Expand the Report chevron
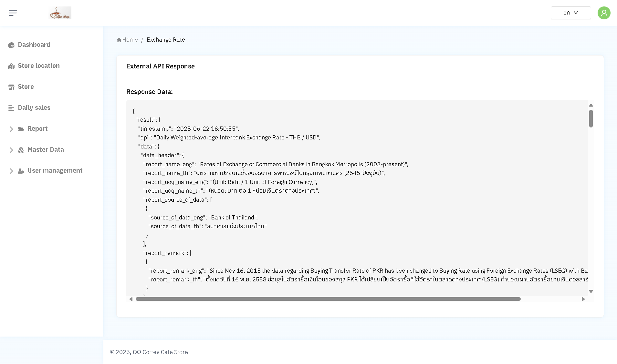Image resolution: width=617 pixels, height=364 pixels. pos(11,129)
